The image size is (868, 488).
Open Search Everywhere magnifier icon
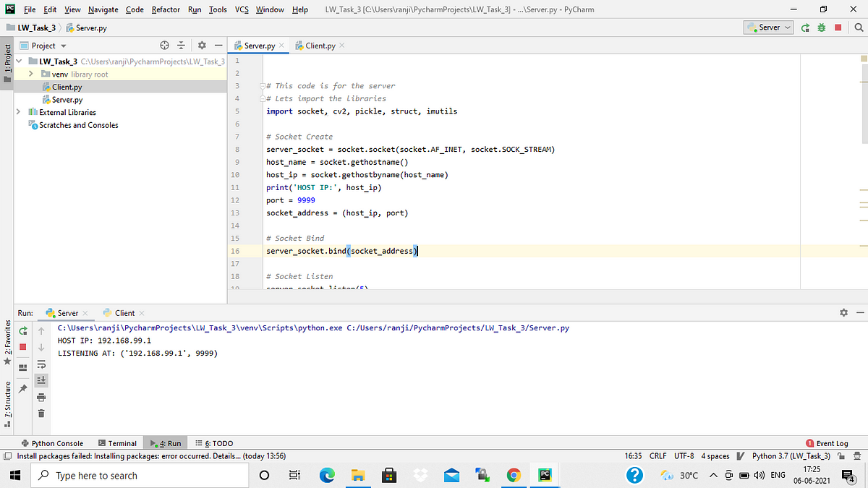858,27
